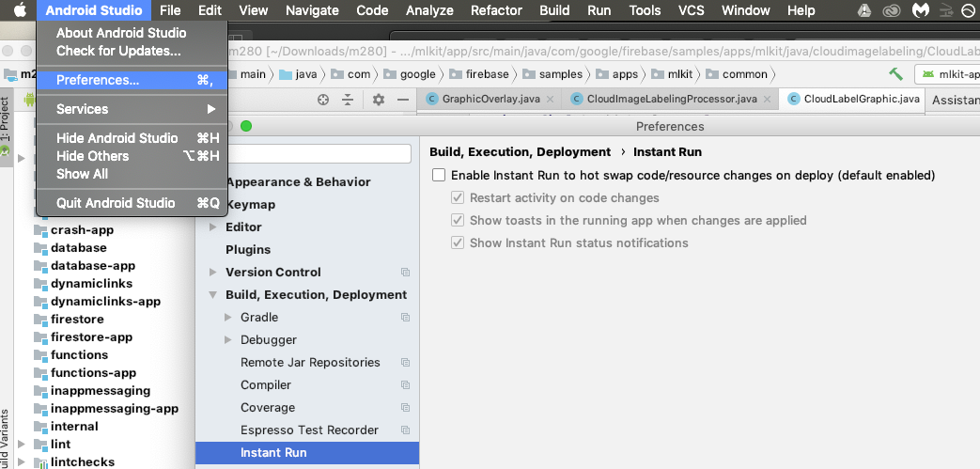Click the Locate (crosshair) icon in Project panel
Screen dimensions: 980x469
323,100
